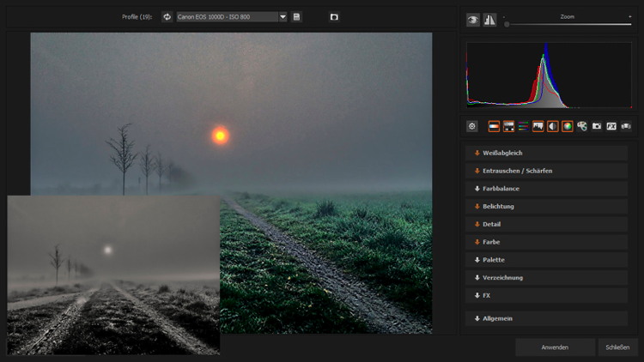Toggle the contrast half-circle detail icon
This screenshot has height=362, width=644.
tap(552, 126)
